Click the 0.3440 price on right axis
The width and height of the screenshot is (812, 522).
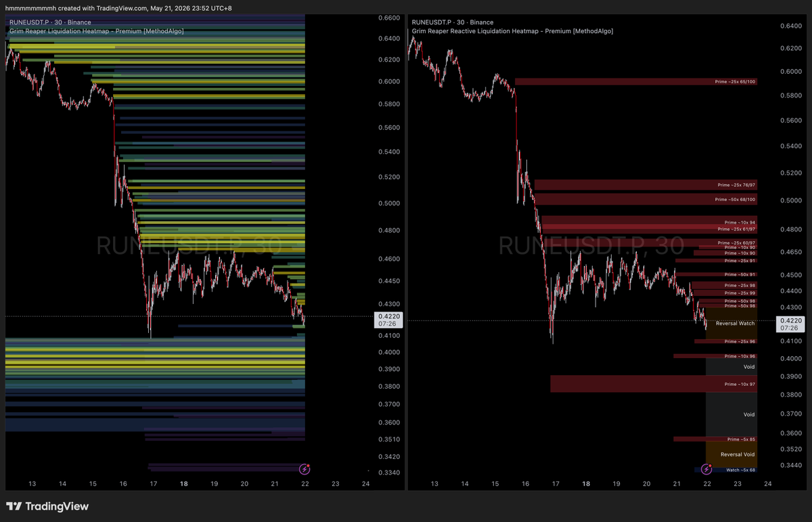tap(791, 465)
